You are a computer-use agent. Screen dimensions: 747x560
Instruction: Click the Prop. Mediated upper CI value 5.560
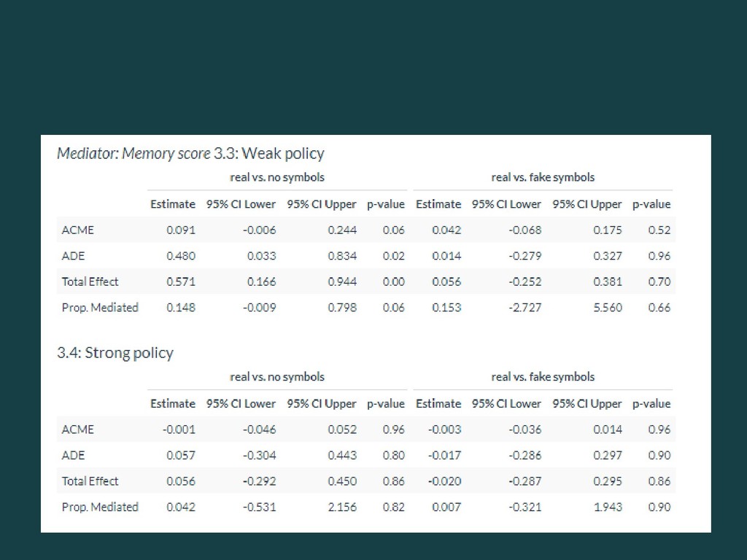(608, 308)
